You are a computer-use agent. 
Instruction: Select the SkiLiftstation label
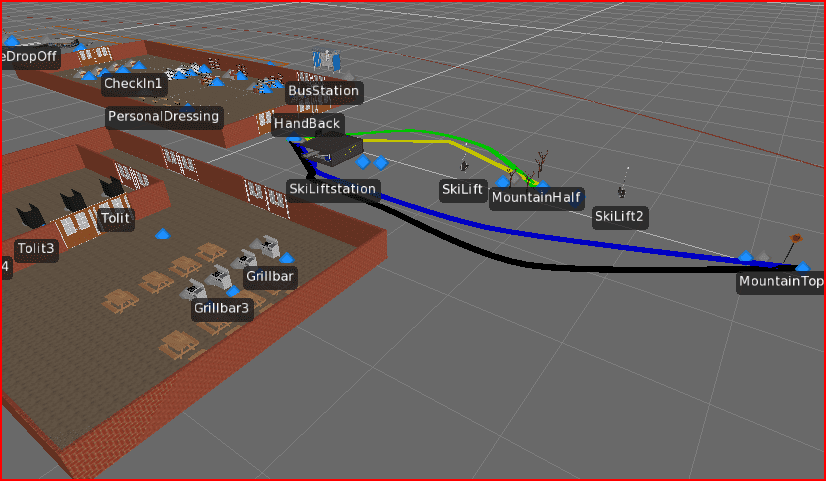[x=332, y=188]
